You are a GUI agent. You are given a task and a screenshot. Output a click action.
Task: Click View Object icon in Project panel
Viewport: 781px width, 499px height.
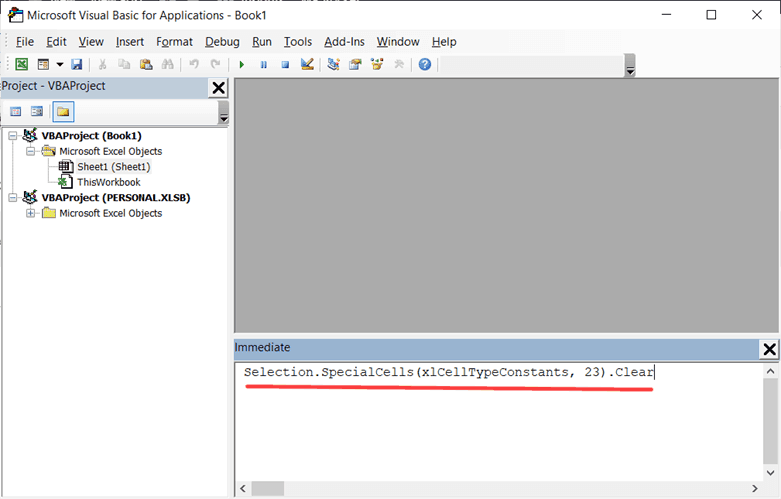click(x=37, y=112)
